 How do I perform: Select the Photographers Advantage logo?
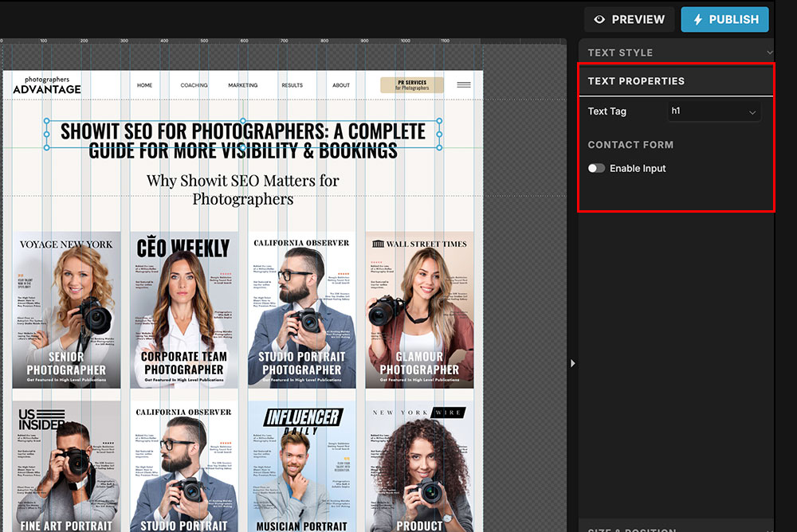point(47,85)
